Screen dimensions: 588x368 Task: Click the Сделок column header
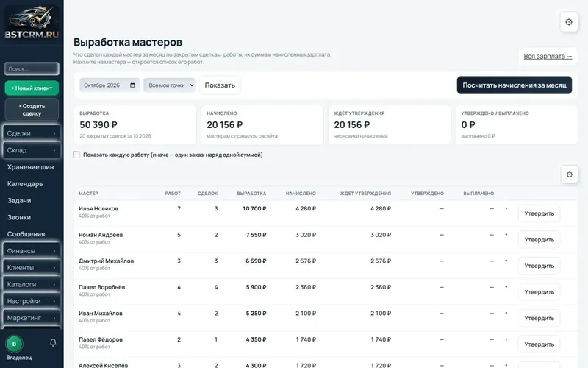207,194
